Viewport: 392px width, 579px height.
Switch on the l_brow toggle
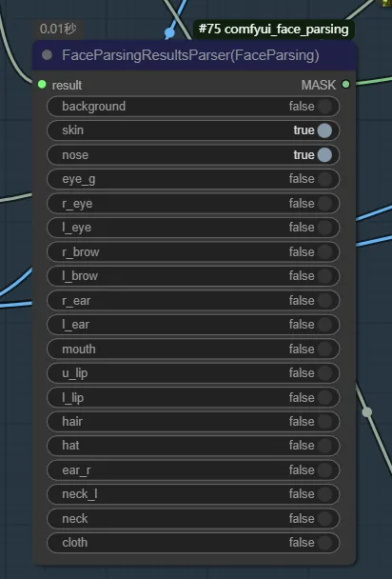click(x=193, y=276)
